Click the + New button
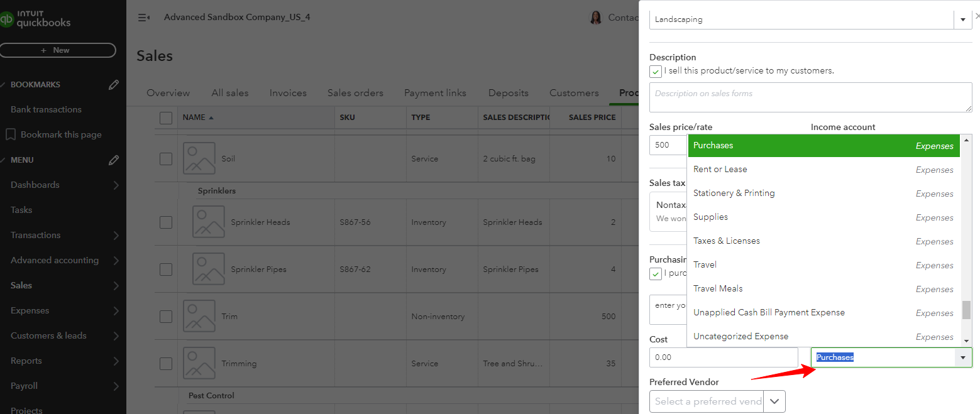This screenshot has width=980, height=414. [x=58, y=50]
